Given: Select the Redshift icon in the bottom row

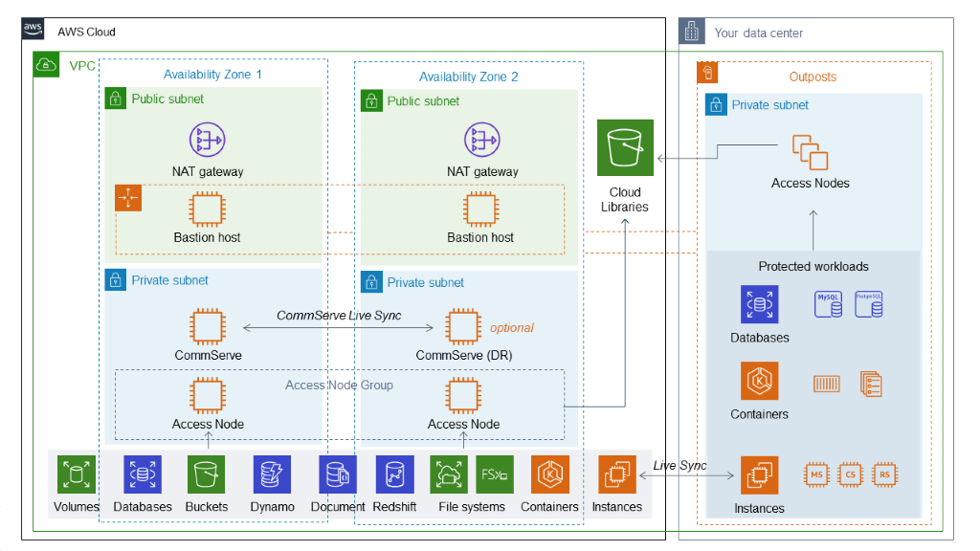Looking at the screenshot, I should [394, 474].
